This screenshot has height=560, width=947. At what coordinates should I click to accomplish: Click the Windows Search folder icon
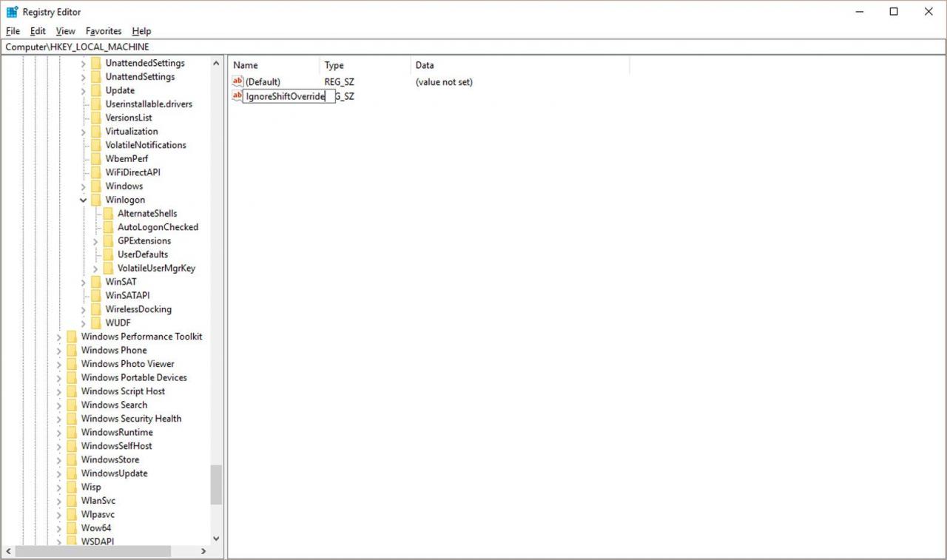click(x=72, y=405)
